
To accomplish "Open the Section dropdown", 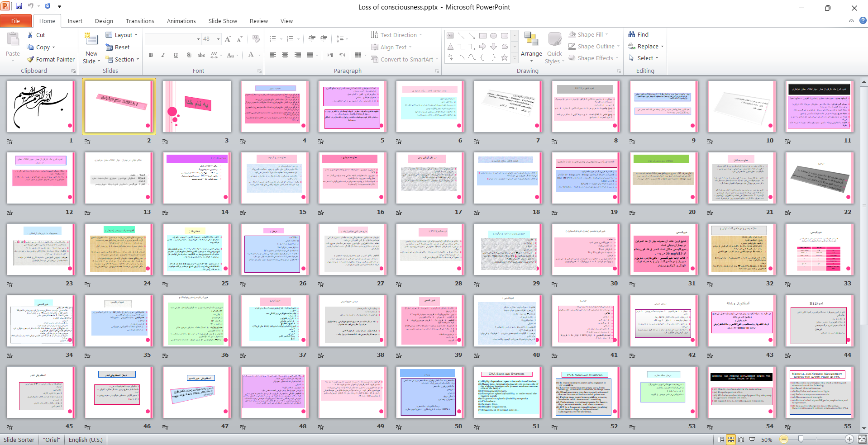I will point(122,59).
